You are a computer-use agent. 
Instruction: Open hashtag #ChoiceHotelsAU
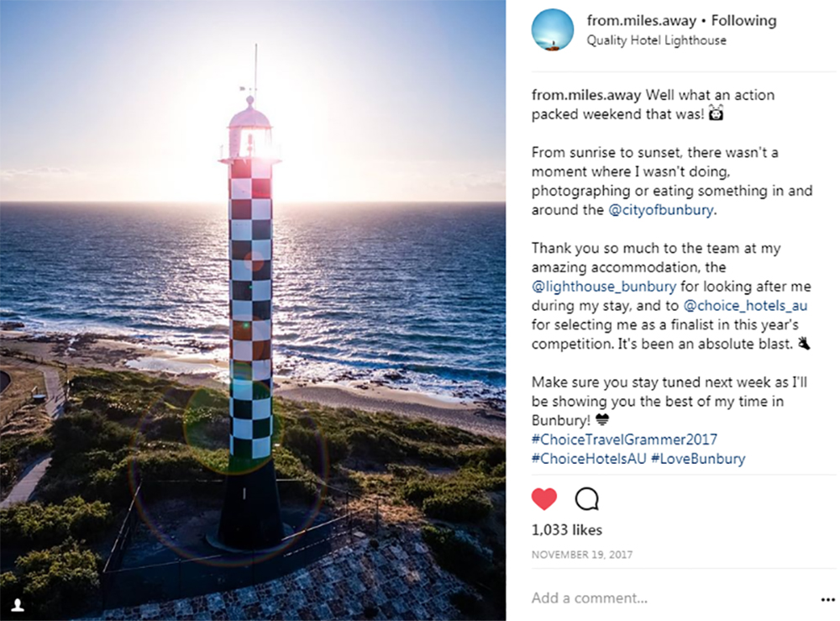click(589, 459)
